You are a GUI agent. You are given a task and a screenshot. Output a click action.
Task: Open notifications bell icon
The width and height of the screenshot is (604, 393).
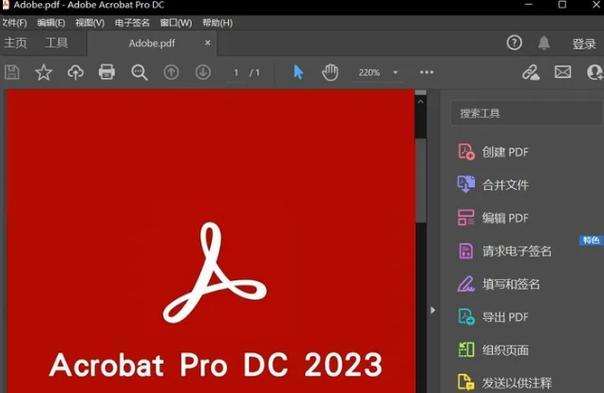pos(544,43)
